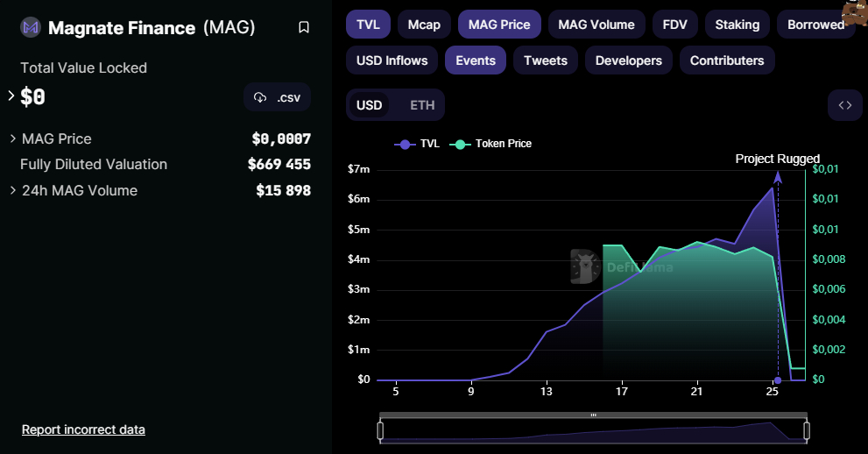Grab the left range slider handle

[x=380, y=430]
